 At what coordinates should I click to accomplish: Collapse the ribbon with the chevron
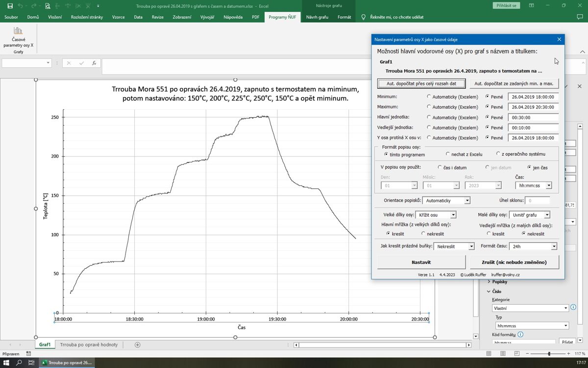[583, 52]
